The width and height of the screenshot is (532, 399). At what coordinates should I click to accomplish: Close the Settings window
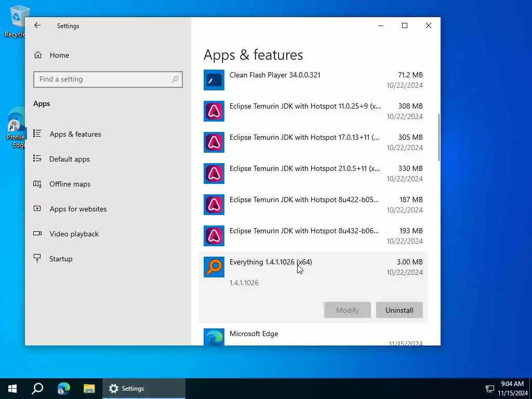[x=429, y=25]
